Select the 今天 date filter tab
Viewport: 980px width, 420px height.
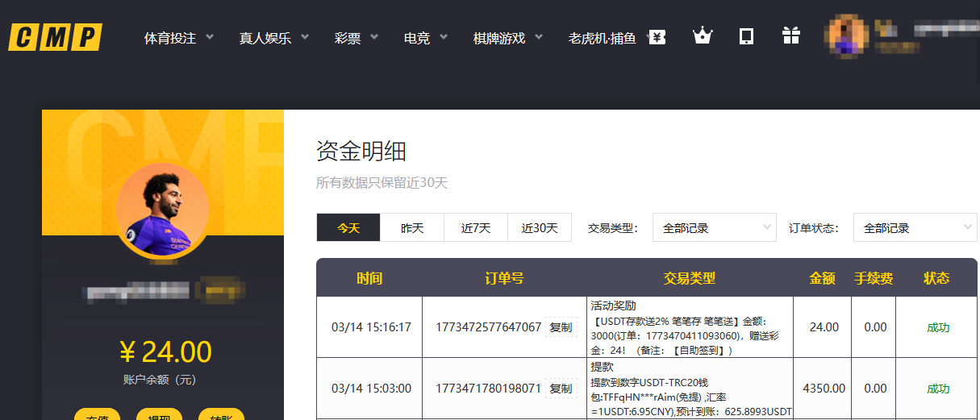[x=348, y=228]
